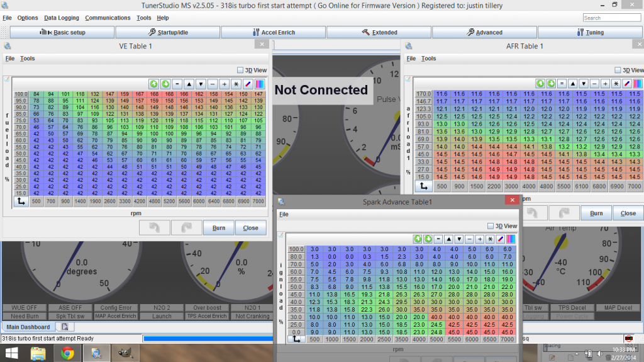Viewport: 644px width, 362px height.
Task: Click the Windows Start button
Action: [x=11, y=353]
